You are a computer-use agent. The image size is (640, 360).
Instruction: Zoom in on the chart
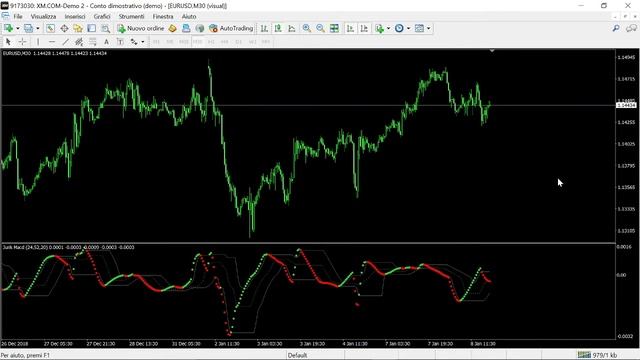pyautogui.click(x=307, y=28)
